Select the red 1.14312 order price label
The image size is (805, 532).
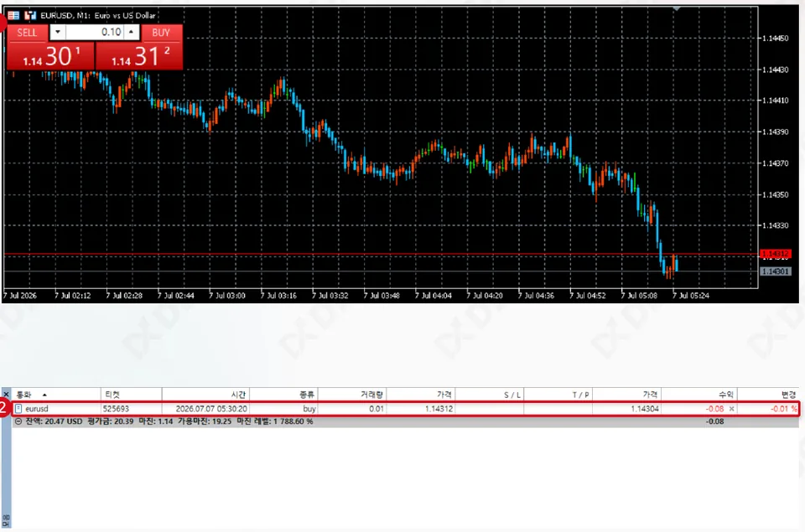pyautogui.click(x=775, y=254)
